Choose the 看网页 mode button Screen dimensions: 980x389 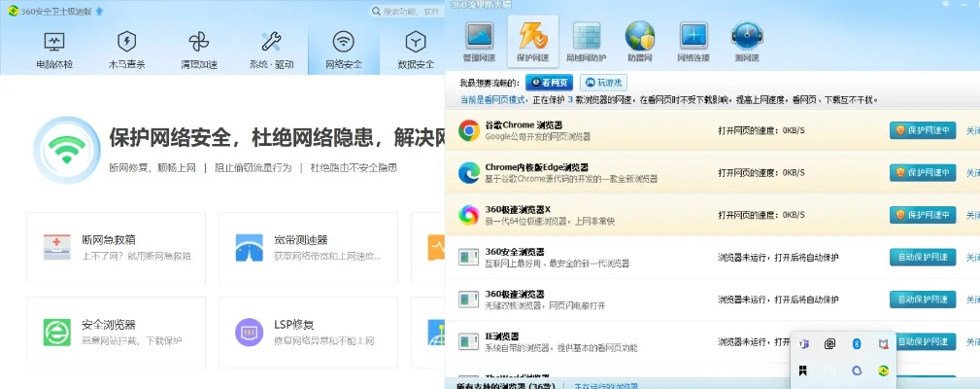[549, 83]
